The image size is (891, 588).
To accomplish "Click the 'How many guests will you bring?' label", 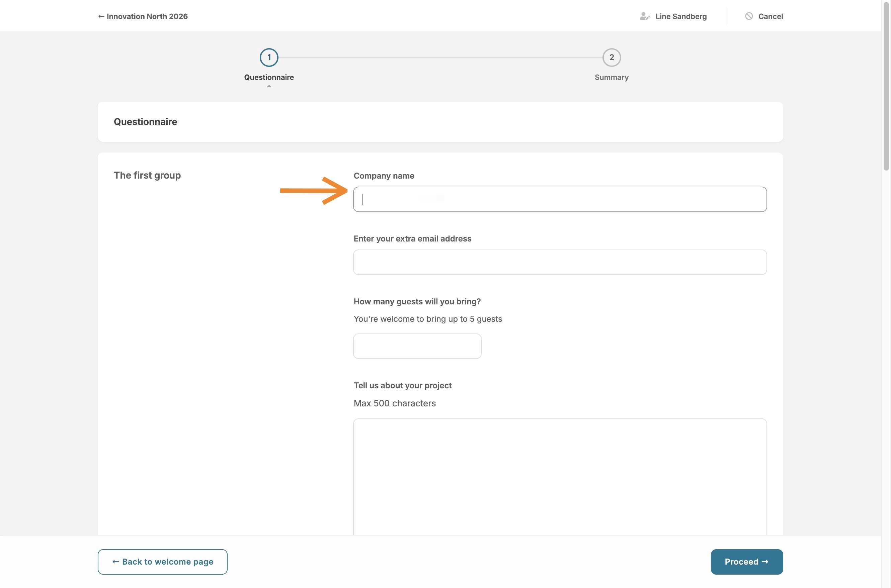I will pos(417,301).
